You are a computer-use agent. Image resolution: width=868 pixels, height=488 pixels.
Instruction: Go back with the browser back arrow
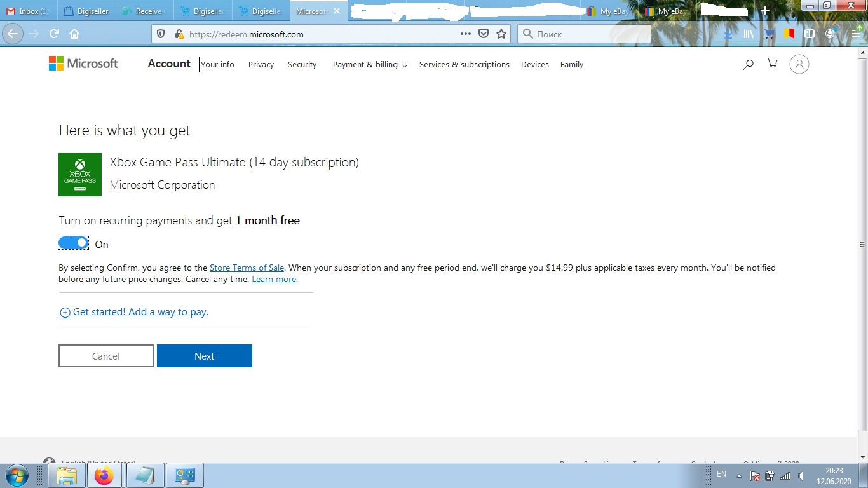click(13, 34)
